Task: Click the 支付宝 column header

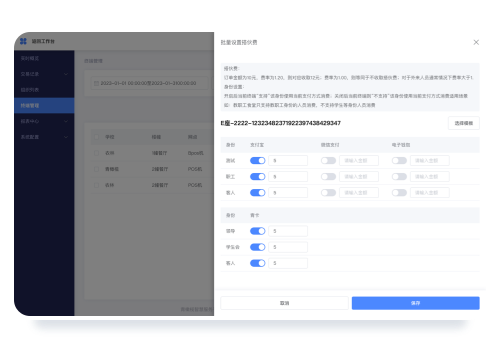Action: click(257, 145)
